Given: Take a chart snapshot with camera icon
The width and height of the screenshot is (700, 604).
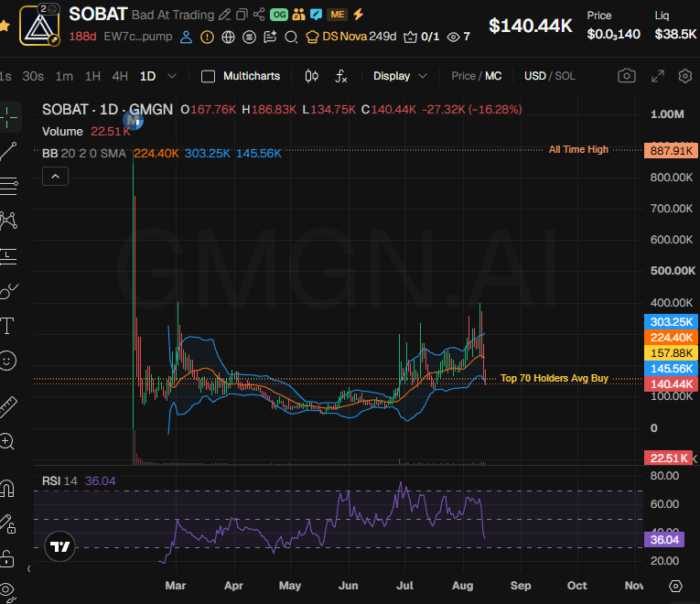Looking at the screenshot, I should click(627, 76).
